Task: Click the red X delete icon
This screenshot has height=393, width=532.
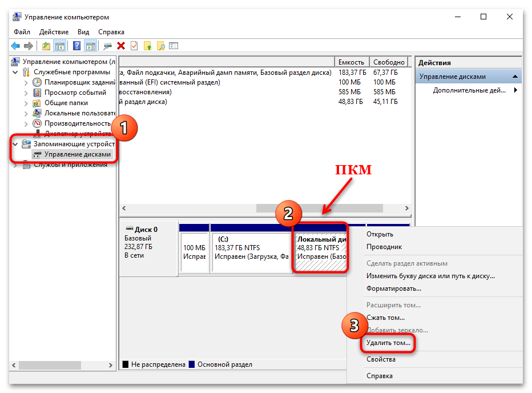Action: (121, 46)
